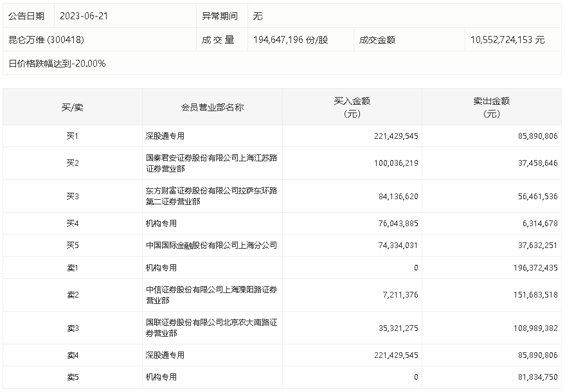Viewport: 565px width, 392px height.
Task: Click the 日价格跌幅达到-20.00% reason text
Action: click(x=57, y=64)
